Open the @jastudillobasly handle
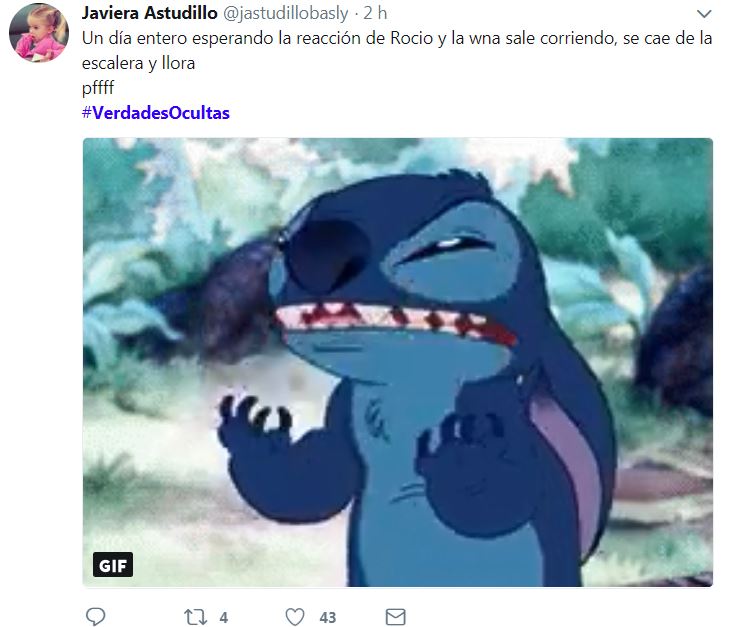Screen dimensions: 729x627 [285, 13]
